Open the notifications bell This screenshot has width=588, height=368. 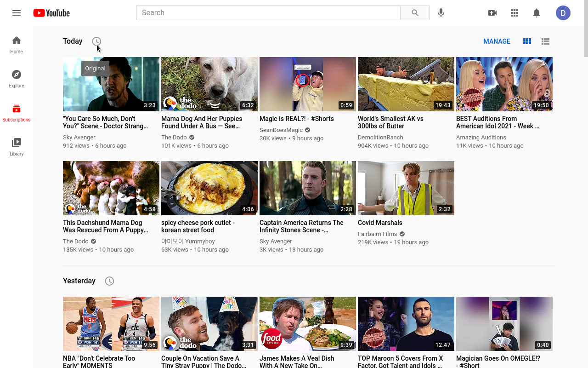(537, 13)
